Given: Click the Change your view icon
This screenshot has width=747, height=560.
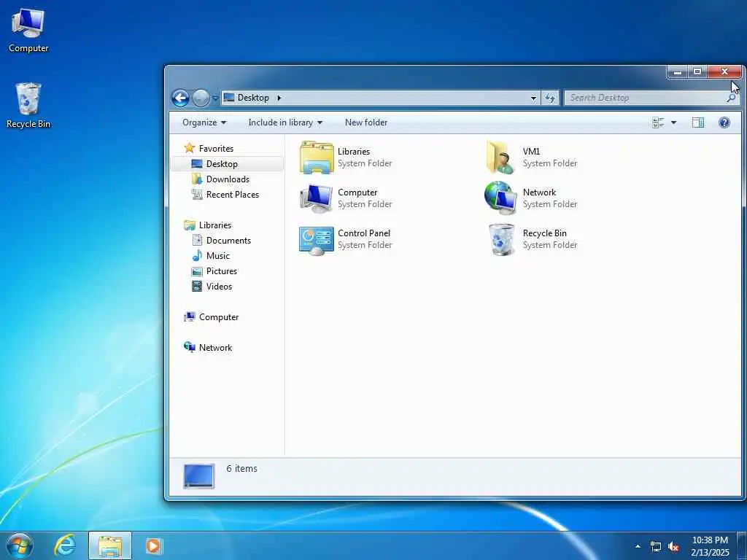Looking at the screenshot, I should (658, 122).
